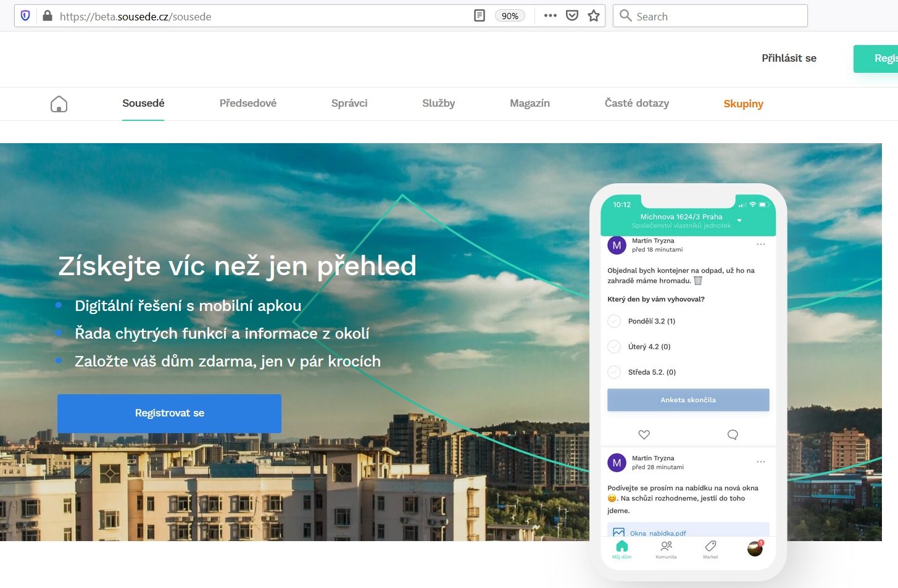Open the orange Skupiny tab
898x588 pixels.
coord(743,104)
